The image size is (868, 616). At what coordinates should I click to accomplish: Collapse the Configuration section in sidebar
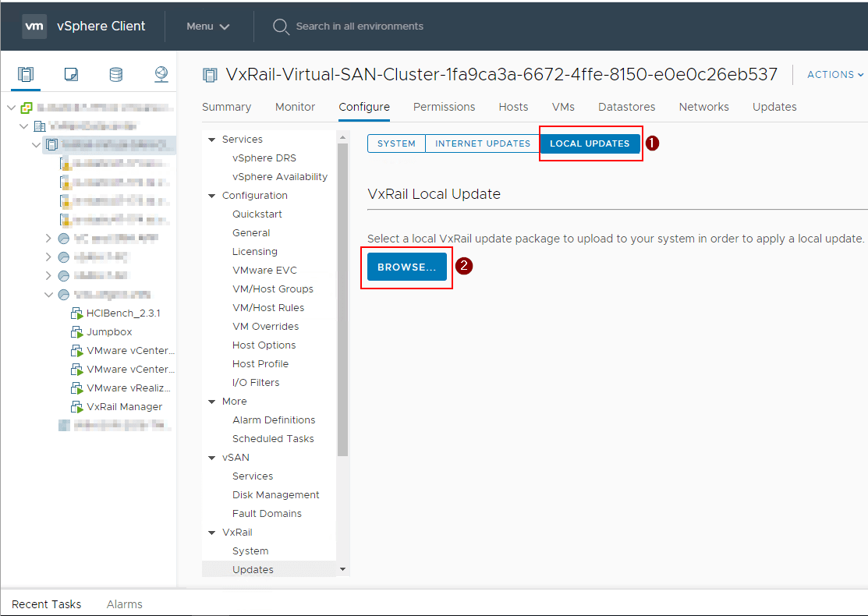pyautogui.click(x=211, y=196)
